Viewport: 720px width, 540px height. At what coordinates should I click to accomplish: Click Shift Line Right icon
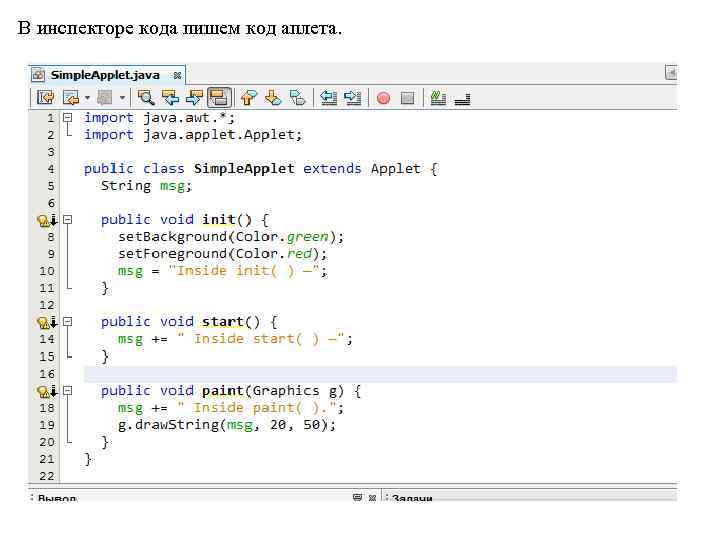(352, 97)
